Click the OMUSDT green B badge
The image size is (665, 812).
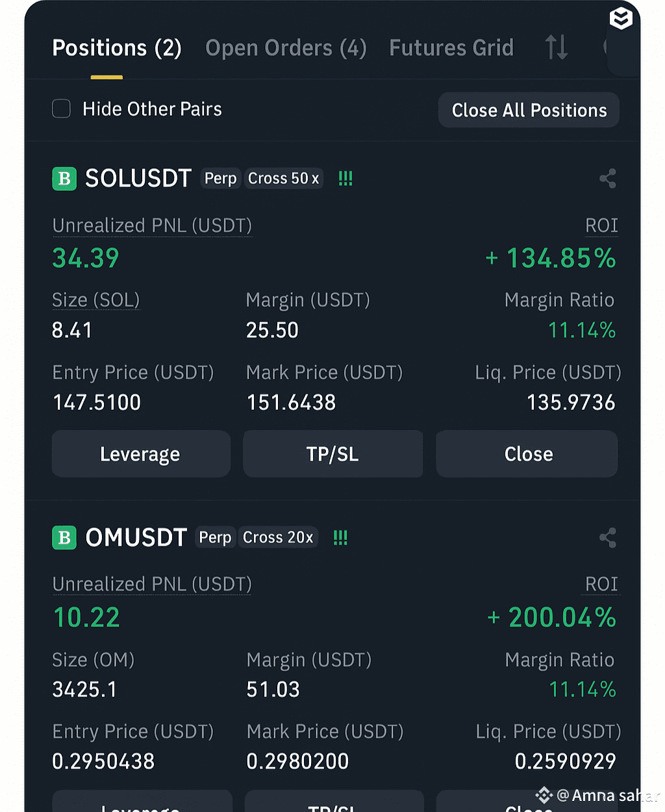[64, 538]
